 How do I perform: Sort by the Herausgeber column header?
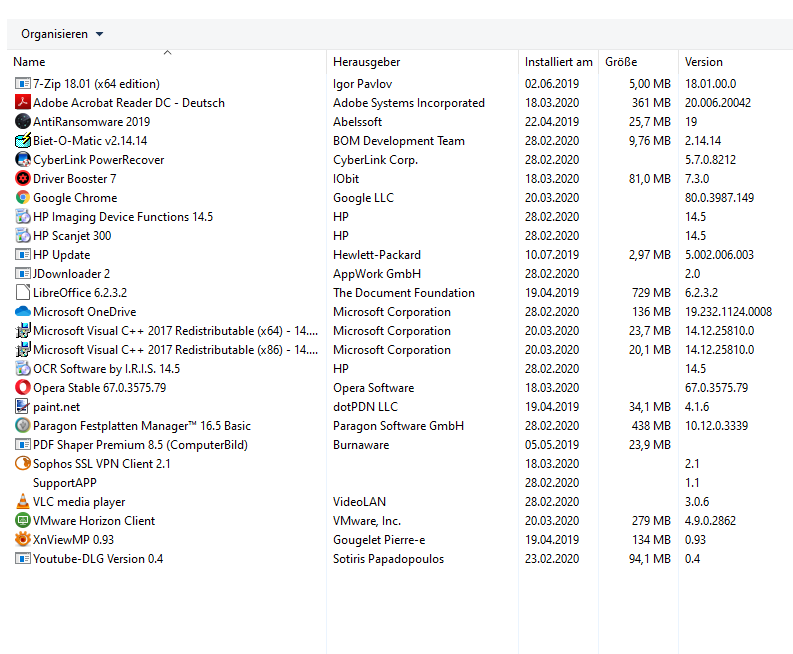click(423, 62)
